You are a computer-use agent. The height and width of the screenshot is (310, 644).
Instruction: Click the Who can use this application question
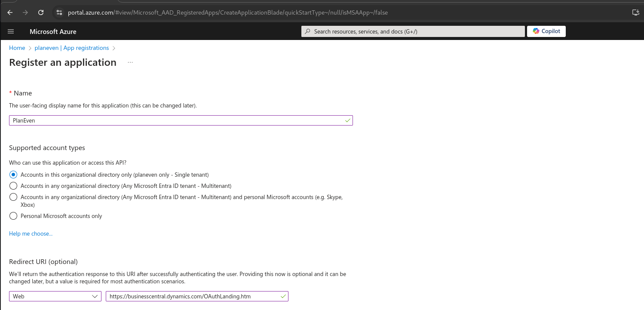68,163
